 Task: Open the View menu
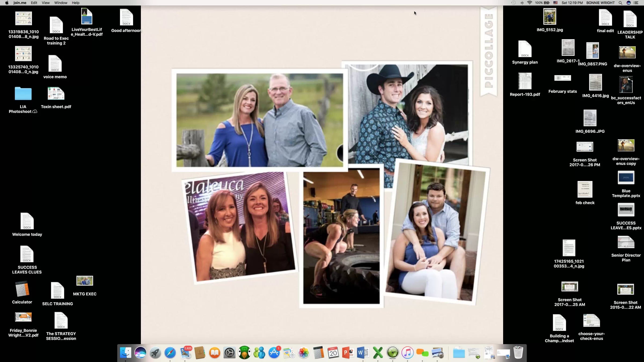coord(46,3)
